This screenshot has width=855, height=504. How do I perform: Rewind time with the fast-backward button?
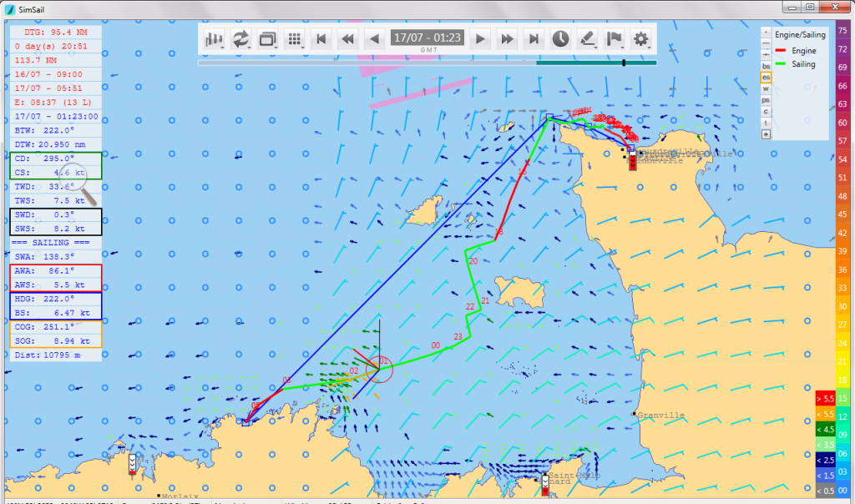point(347,38)
